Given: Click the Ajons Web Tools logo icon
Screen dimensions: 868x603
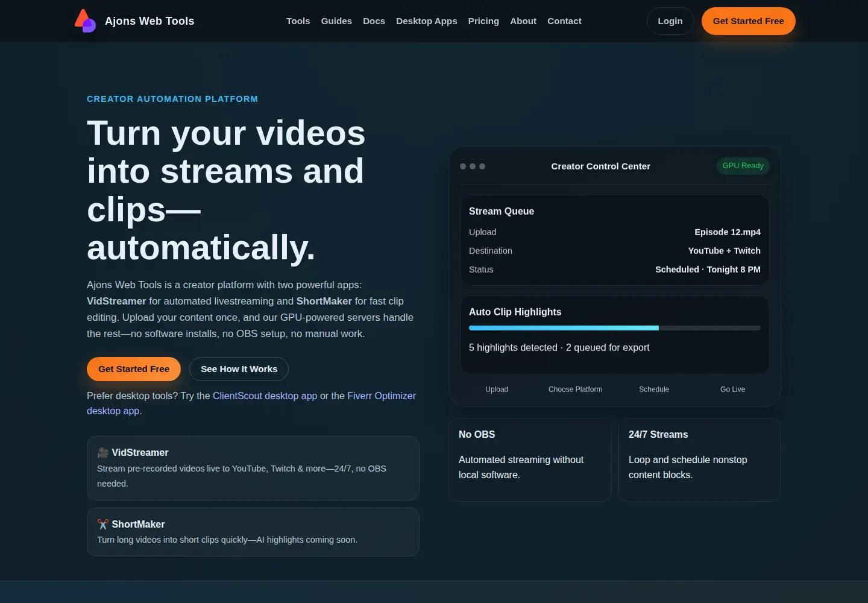Looking at the screenshot, I should click(85, 21).
